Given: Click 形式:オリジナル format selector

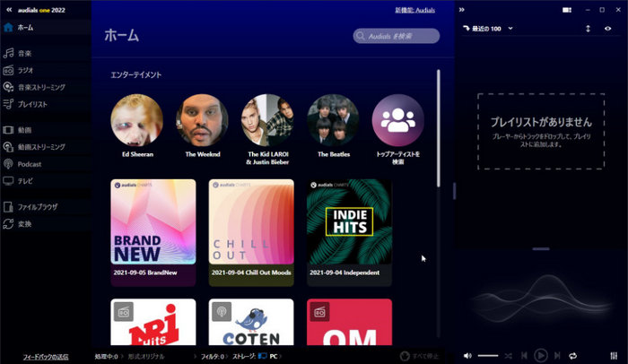Looking at the screenshot, I should point(146,357).
